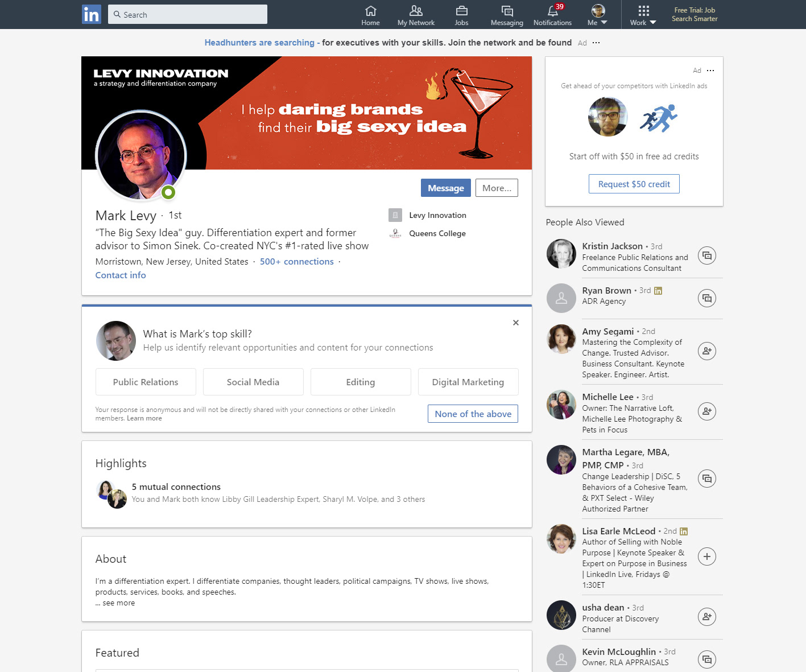The height and width of the screenshot is (672, 806).
Task: View Notifications bell with 39 badge
Action: pos(552,15)
